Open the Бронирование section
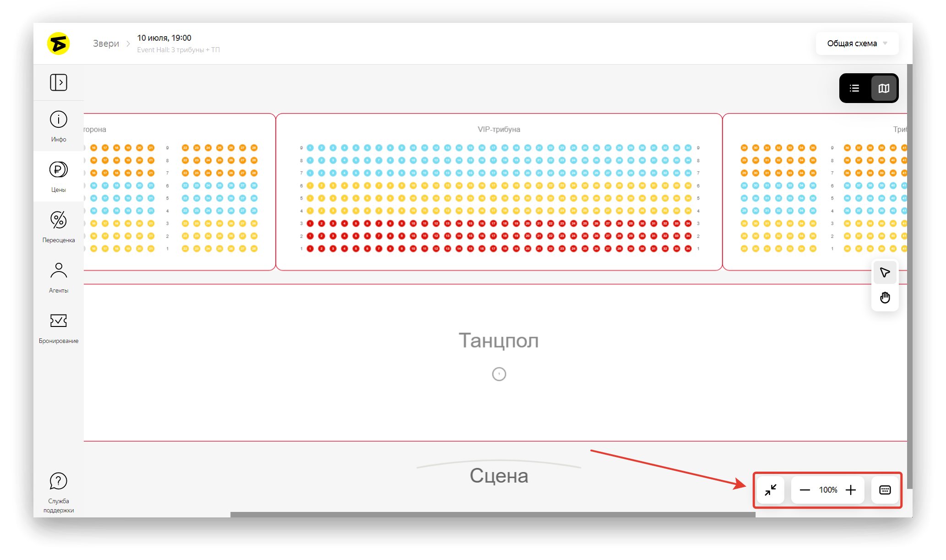 59,327
